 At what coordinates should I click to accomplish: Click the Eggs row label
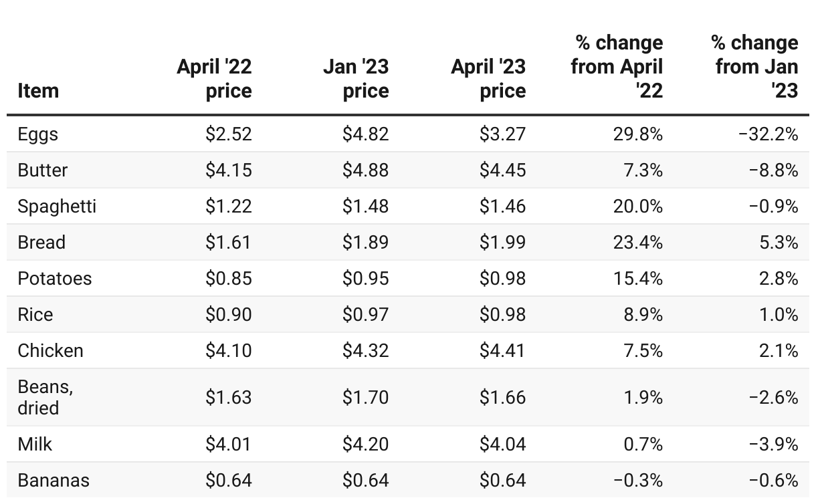[38, 134]
